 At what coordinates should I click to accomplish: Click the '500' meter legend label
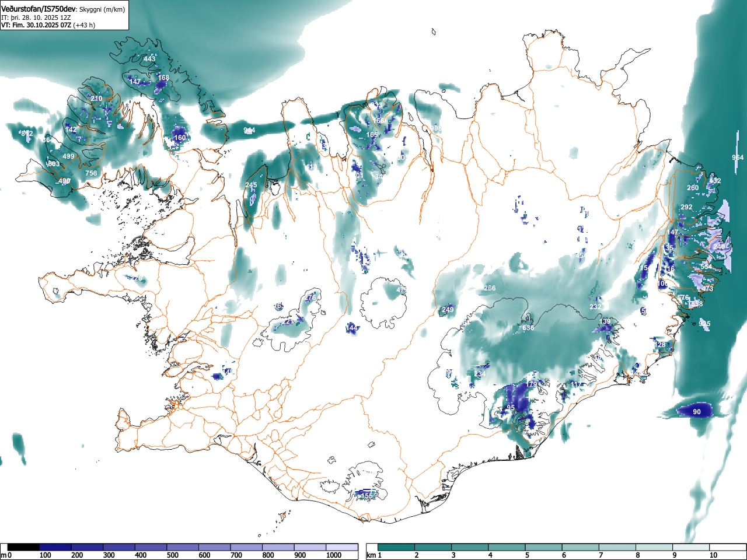pyautogui.click(x=172, y=555)
